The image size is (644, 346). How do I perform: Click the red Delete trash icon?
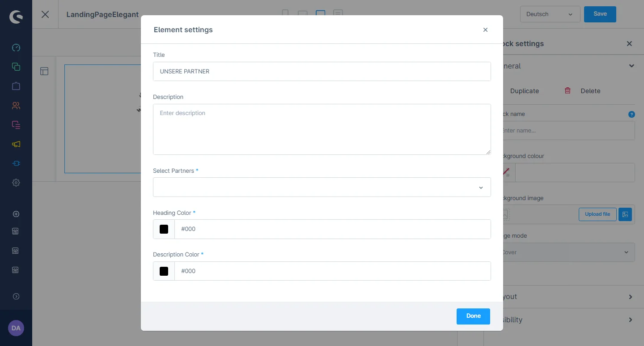[568, 90]
